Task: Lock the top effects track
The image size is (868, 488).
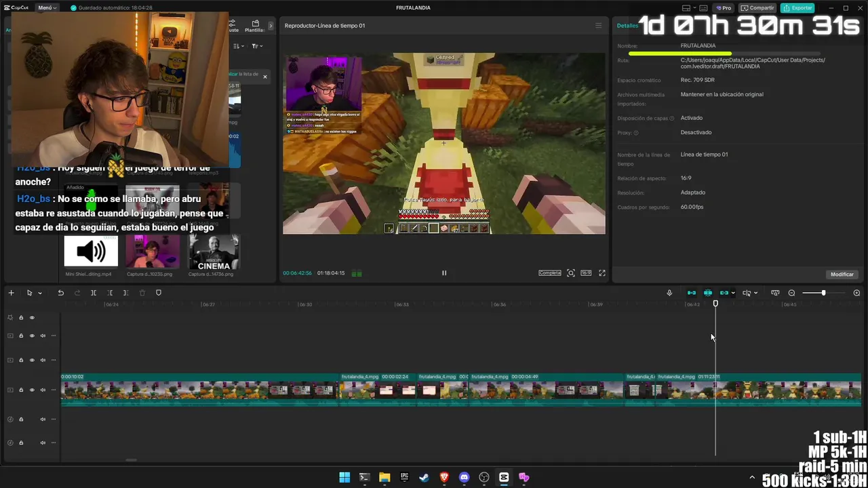Action: (21, 317)
